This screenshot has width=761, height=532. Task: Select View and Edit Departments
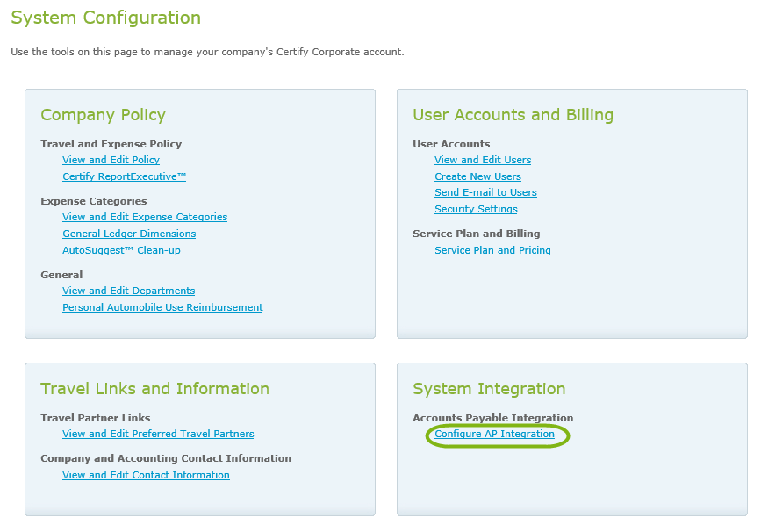click(x=128, y=291)
